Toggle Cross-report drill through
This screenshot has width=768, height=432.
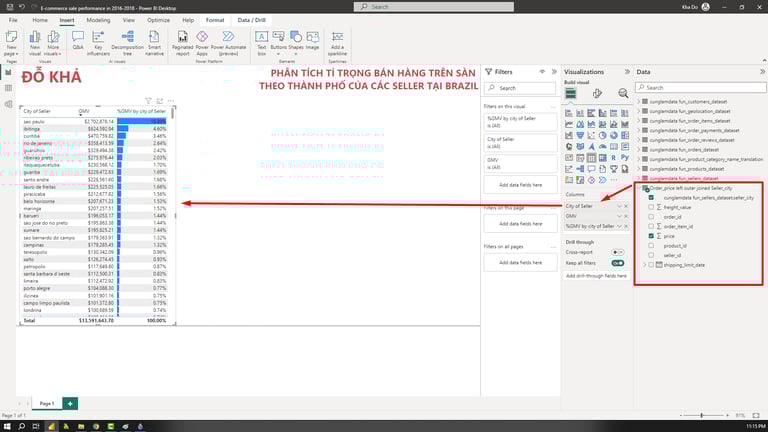click(x=618, y=252)
